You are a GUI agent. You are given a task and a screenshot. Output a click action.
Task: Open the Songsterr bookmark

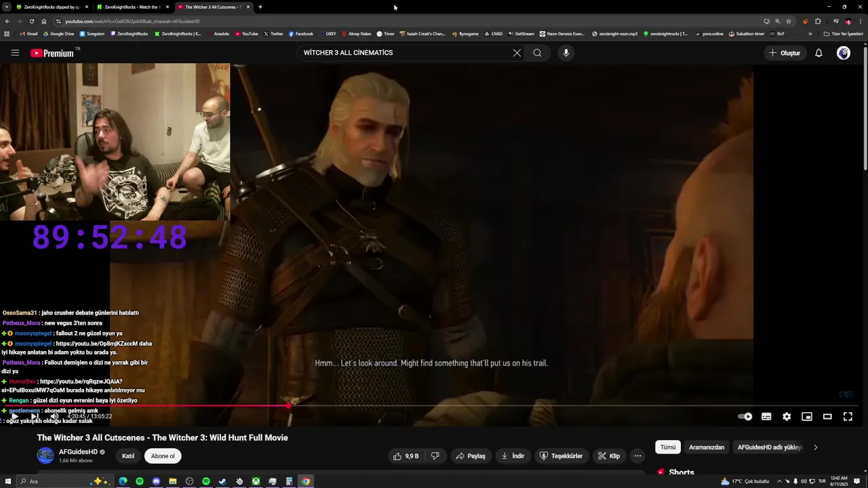click(92, 33)
